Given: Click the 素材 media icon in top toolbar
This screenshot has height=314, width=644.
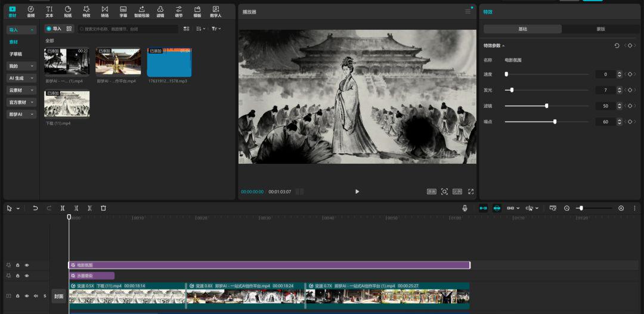Looking at the screenshot, I should pos(13,11).
